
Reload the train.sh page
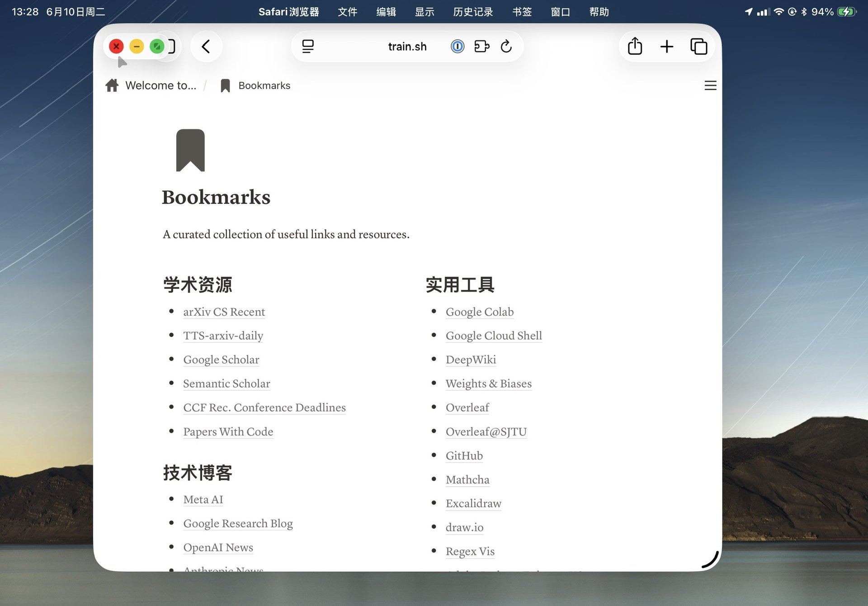pos(506,46)
